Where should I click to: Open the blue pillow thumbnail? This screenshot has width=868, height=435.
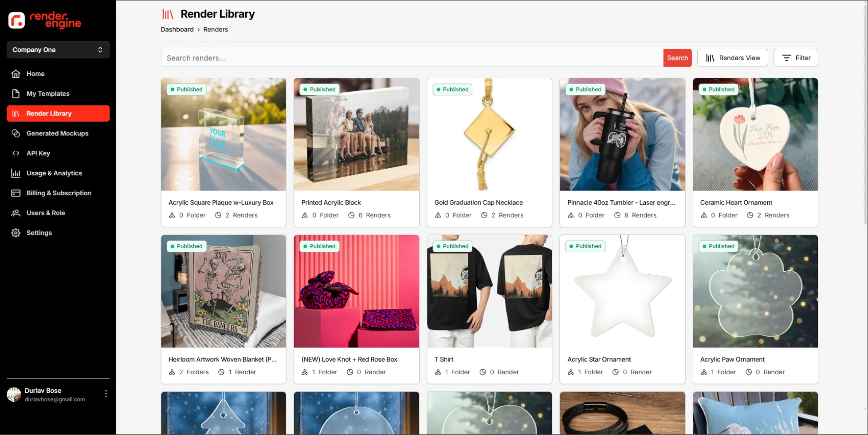coord(755,413)
